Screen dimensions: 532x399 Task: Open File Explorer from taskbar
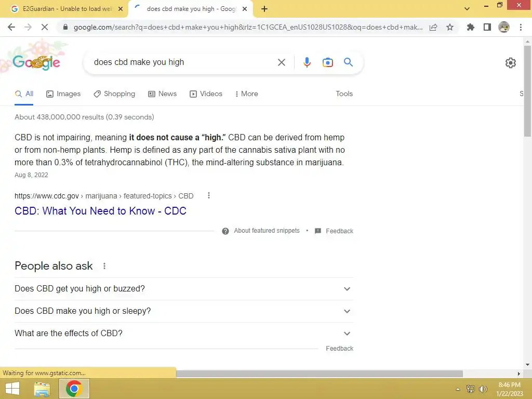pos(42,389)
